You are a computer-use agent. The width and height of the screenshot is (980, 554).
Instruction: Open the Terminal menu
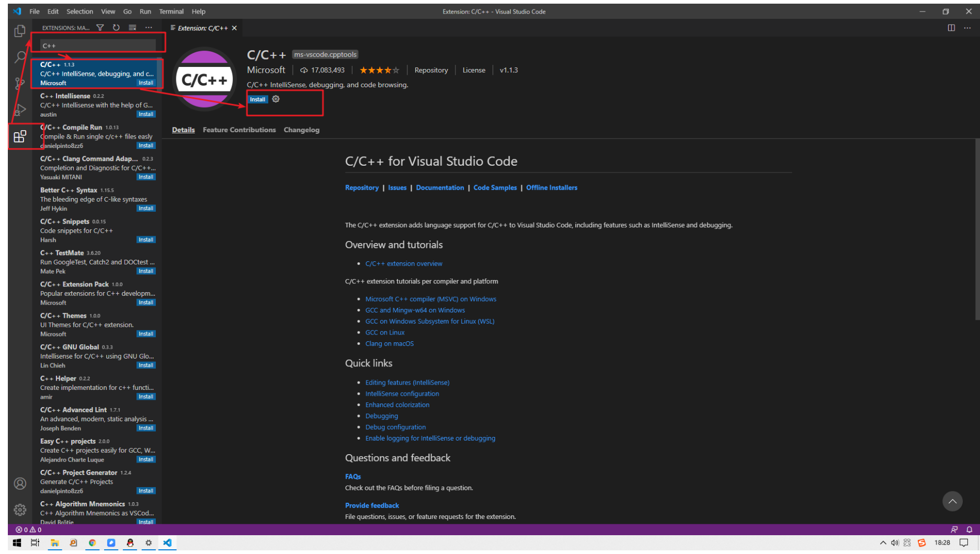pos(171,11)
